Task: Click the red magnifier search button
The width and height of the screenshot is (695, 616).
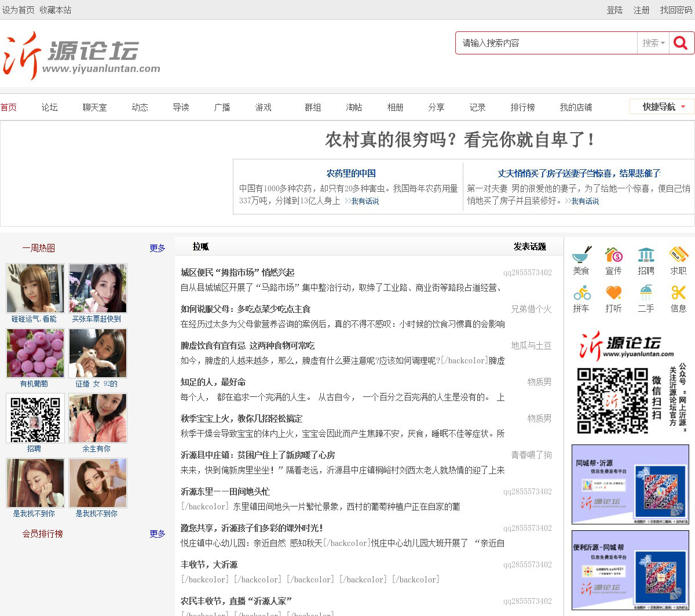Action: tap(681, 43)
